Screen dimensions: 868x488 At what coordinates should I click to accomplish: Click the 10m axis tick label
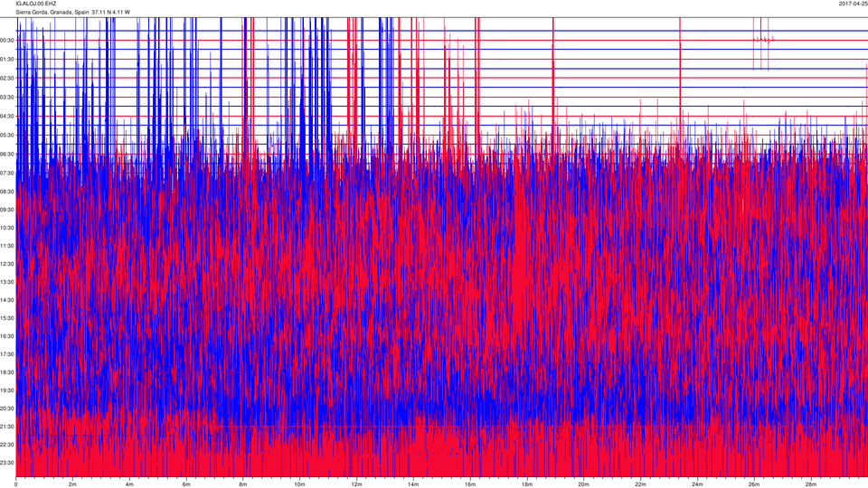click(299, 484)
